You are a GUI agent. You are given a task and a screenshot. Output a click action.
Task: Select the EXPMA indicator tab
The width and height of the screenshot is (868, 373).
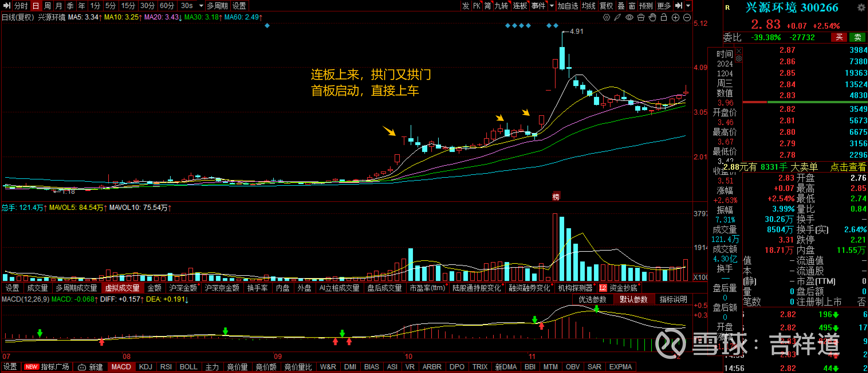click(620, 367)
